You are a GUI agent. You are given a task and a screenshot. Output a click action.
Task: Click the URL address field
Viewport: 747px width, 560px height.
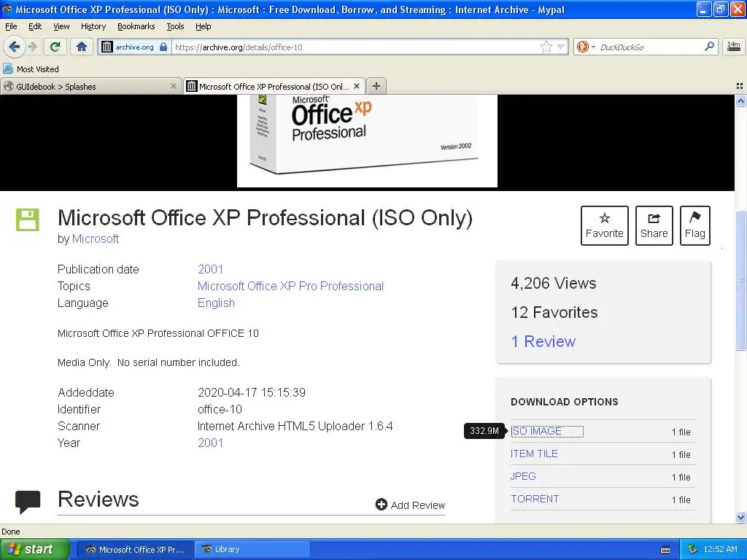click(x=355, y=47)
